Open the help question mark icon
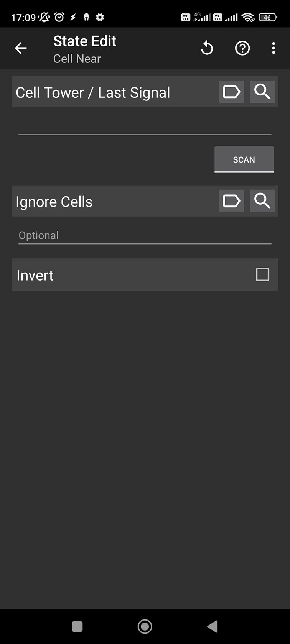Image resolution: width=290 pixels, height=644 pixels. click(242, 48)
